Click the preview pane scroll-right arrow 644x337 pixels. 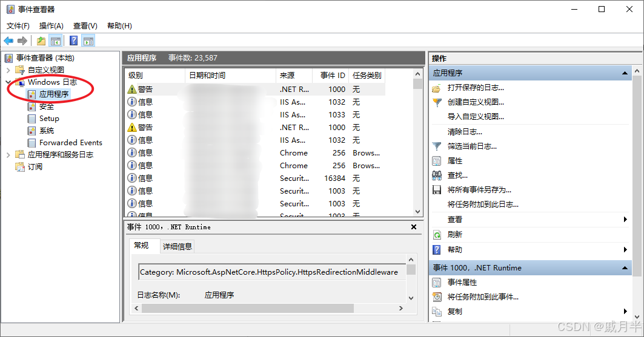401,309
